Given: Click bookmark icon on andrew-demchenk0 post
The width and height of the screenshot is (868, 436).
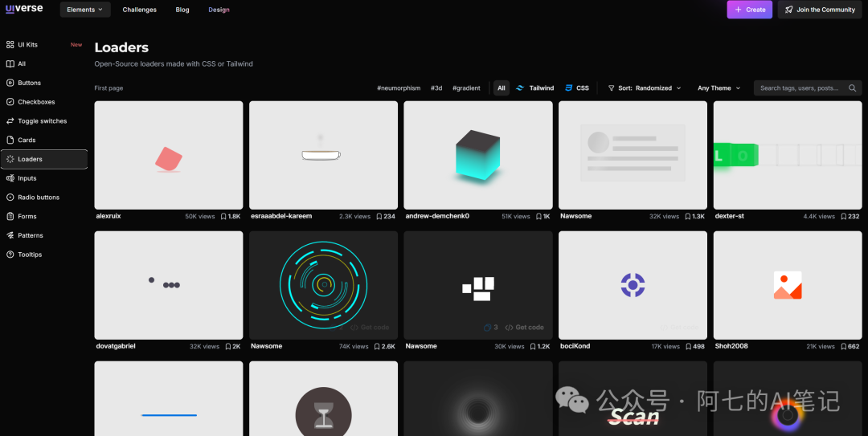Looking at the screenshot, I should [538, 216].
